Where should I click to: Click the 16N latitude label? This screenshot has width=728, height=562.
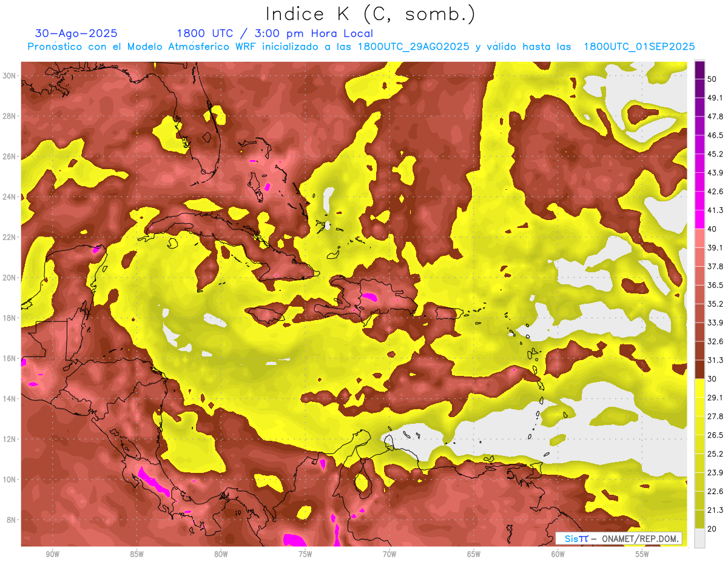pyautogui.click(x=9, y=358)
